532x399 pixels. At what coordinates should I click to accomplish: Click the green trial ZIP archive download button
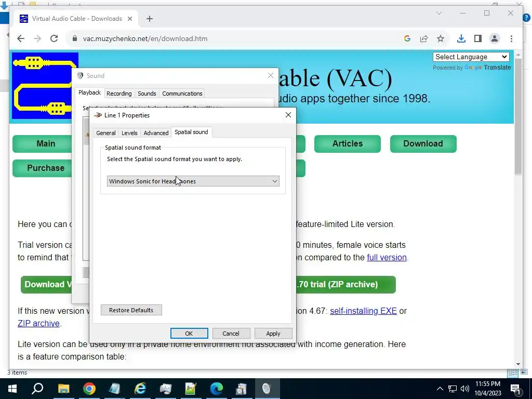click(345, 284)
